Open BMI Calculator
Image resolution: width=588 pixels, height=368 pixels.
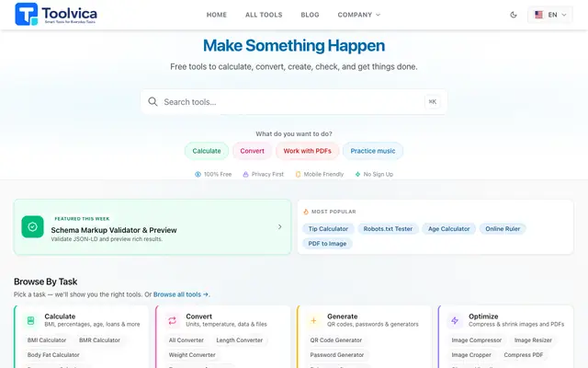(47, 340)
